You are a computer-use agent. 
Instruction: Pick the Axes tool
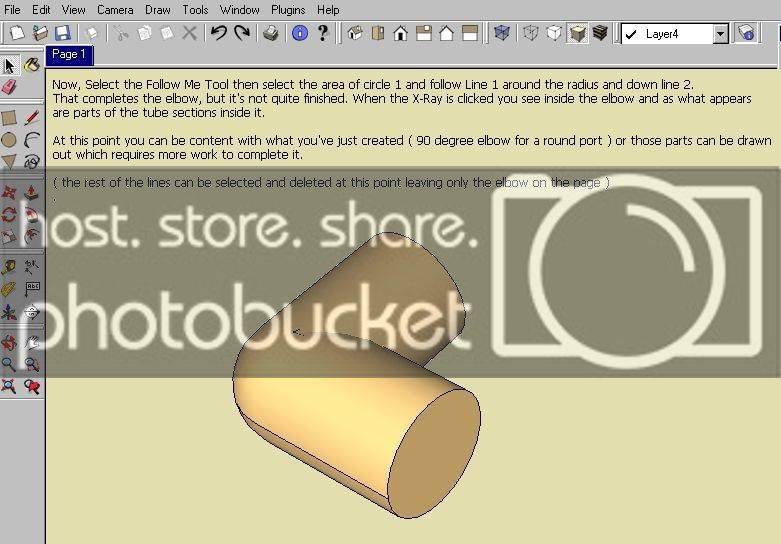9,312
